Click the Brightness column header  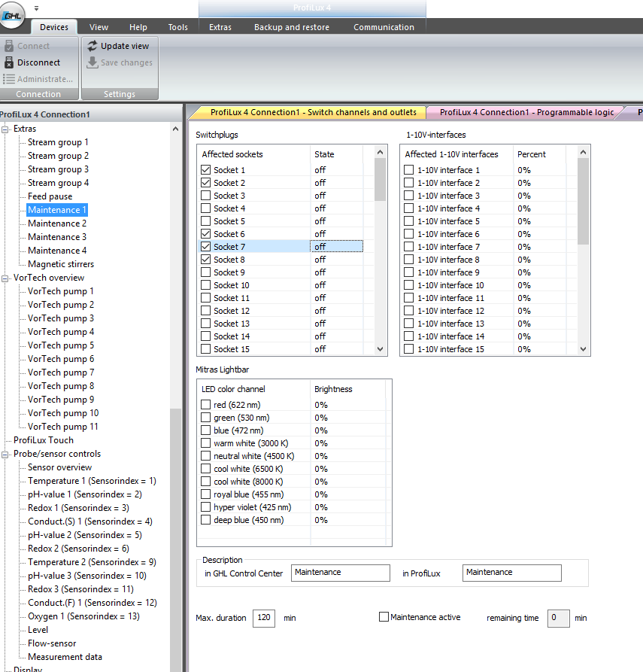[347, 389]
